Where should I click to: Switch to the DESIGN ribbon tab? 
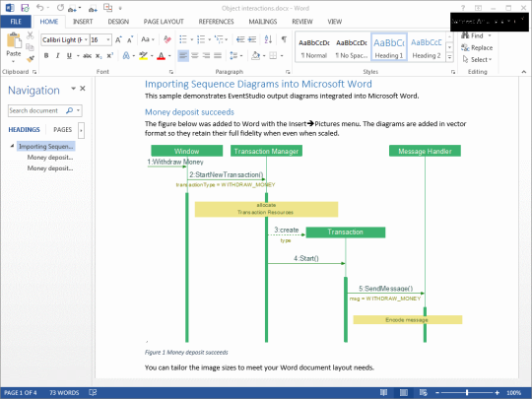click(118, 22)
